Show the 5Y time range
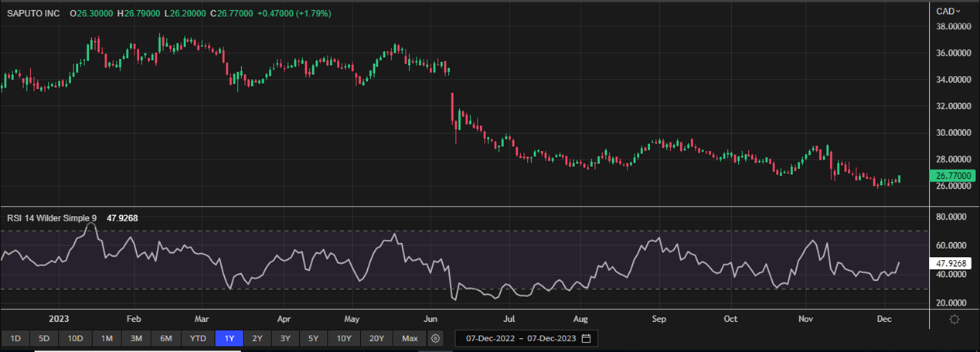This screenshot has height=352, width=980. point(313,338)
